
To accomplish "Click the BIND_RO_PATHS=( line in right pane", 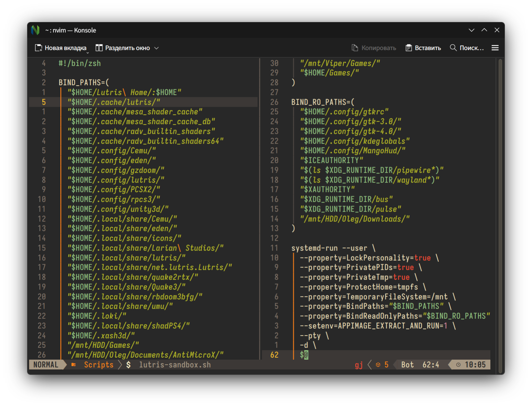I will pos(323,102).
